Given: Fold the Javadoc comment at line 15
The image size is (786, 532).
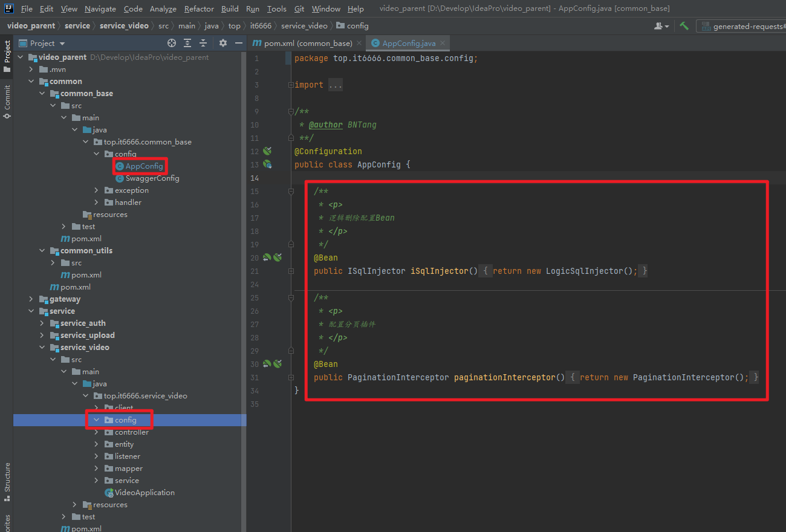Looking at the screenshot, I should 291,191.
